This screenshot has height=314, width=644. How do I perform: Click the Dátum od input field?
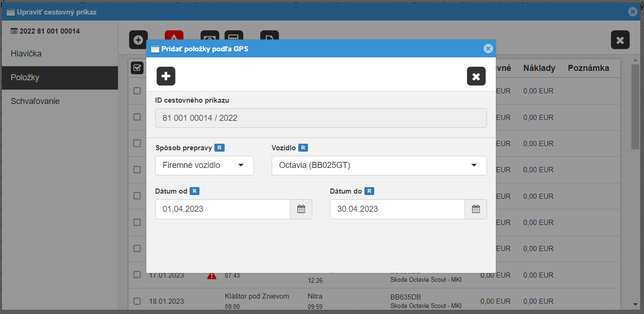coord(223,209)
